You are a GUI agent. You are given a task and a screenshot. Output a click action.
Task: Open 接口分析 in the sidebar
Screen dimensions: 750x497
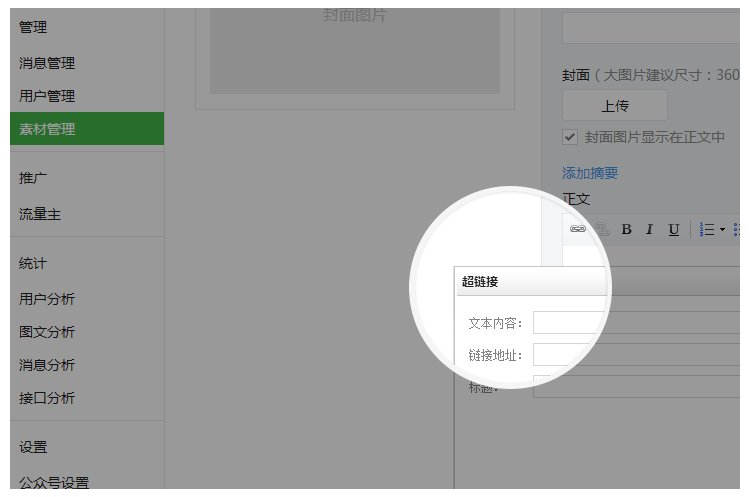click(x=47, y=398)
